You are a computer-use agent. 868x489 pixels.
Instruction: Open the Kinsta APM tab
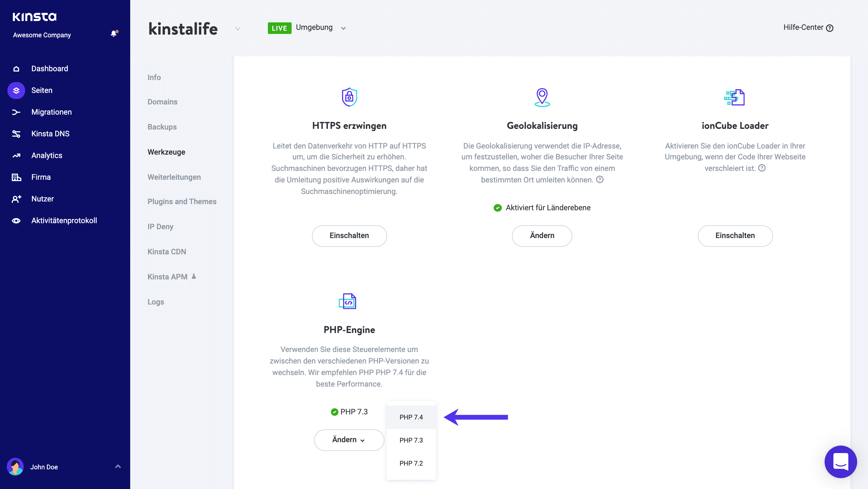tap(167, 277)
